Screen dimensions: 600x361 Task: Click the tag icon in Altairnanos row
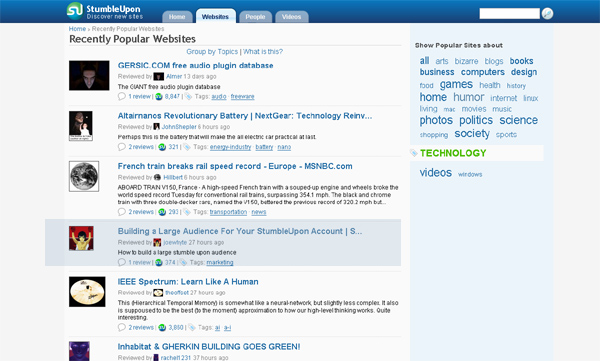tap(187, 147)
